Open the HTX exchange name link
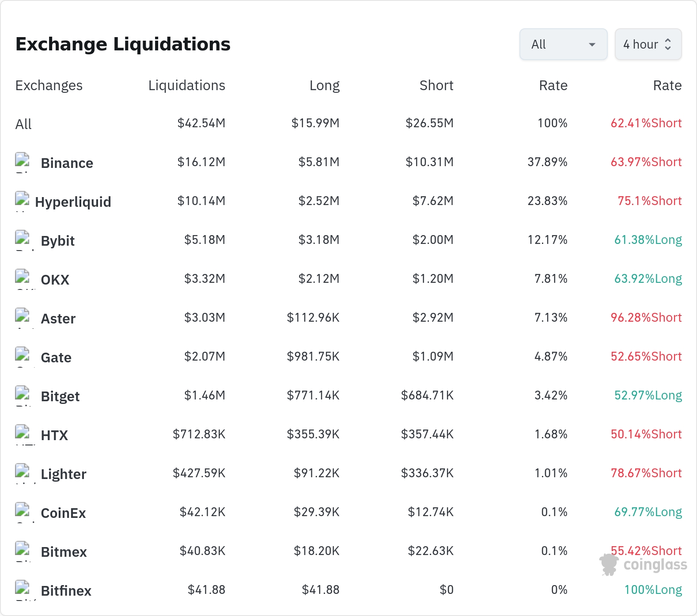 click(54, 435)
